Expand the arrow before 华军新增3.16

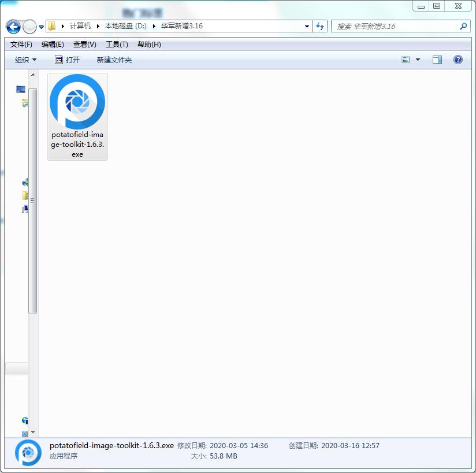154,26
